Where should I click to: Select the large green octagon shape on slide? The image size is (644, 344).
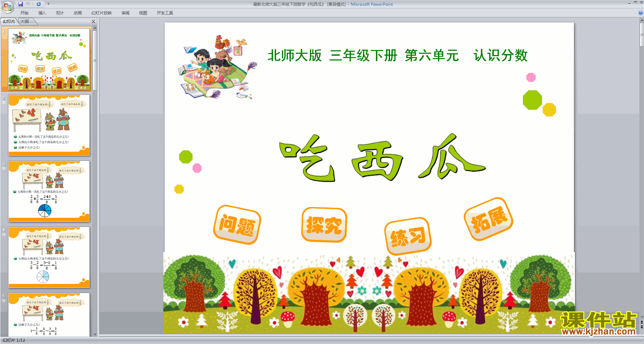532,100
